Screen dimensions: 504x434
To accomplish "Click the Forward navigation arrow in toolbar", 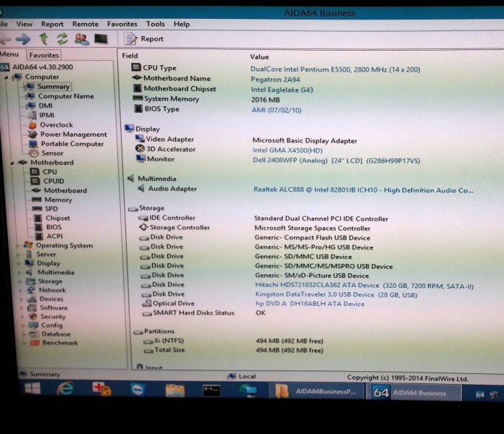I will (23, 39).
